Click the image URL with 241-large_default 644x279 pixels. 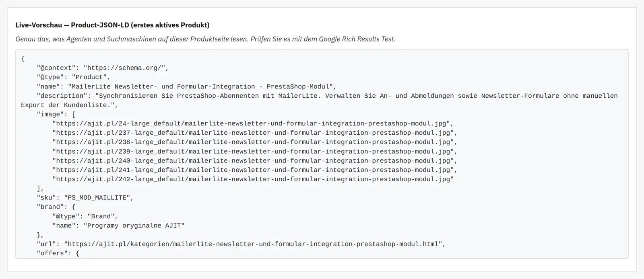click(x=255, y=170)
